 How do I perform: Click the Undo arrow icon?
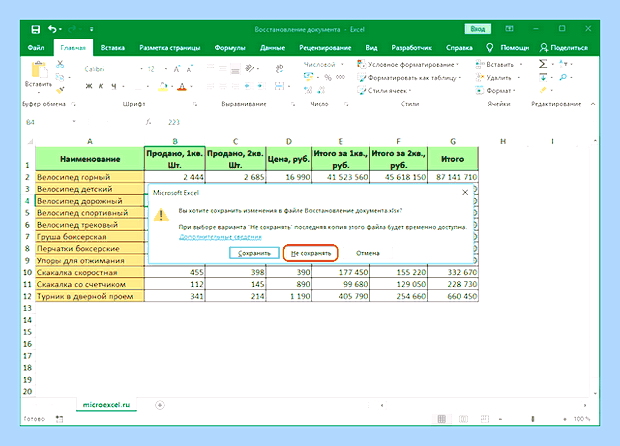[x=52, y=29]
